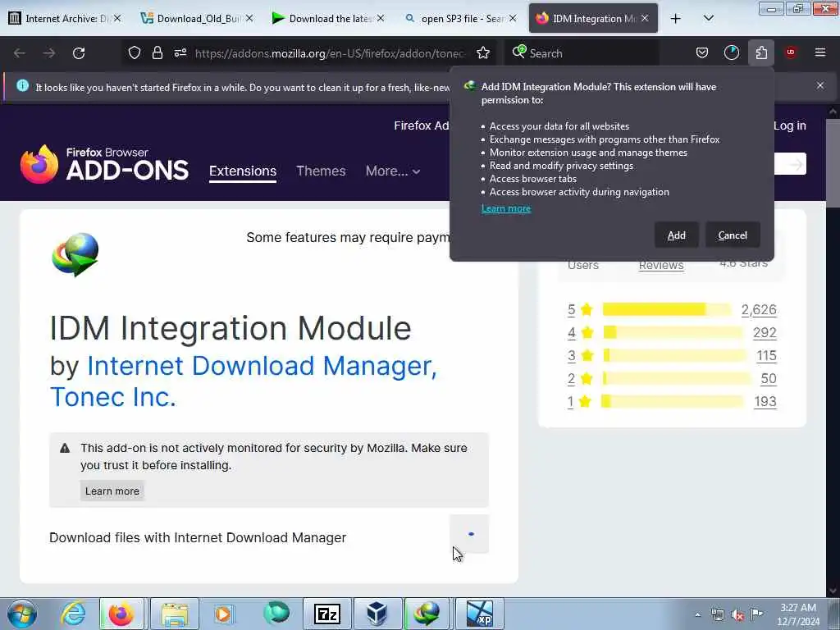Close the Internet Archive tab

(117, 19)
